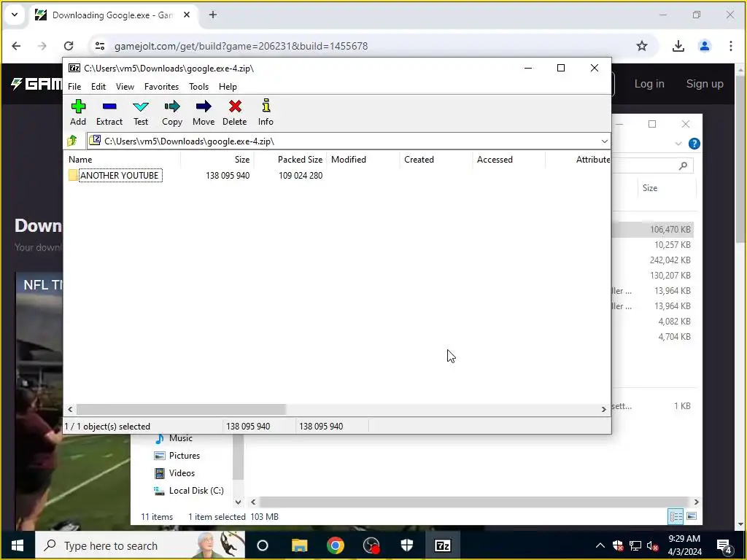747x560 pixels.
Task: Click the 7-Zip horizontal scrollbar left arrow
Action: pyautogui.click(x=71, y=409)
